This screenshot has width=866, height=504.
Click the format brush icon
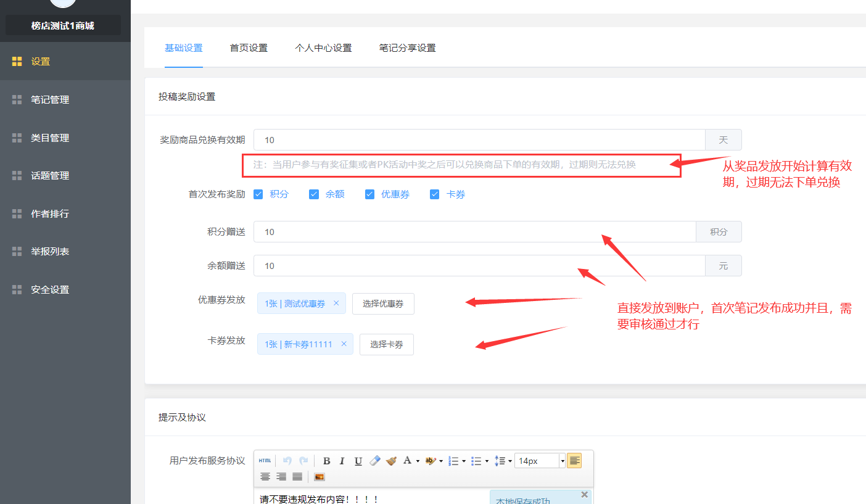pyautogui.click(x=391, y=461)
